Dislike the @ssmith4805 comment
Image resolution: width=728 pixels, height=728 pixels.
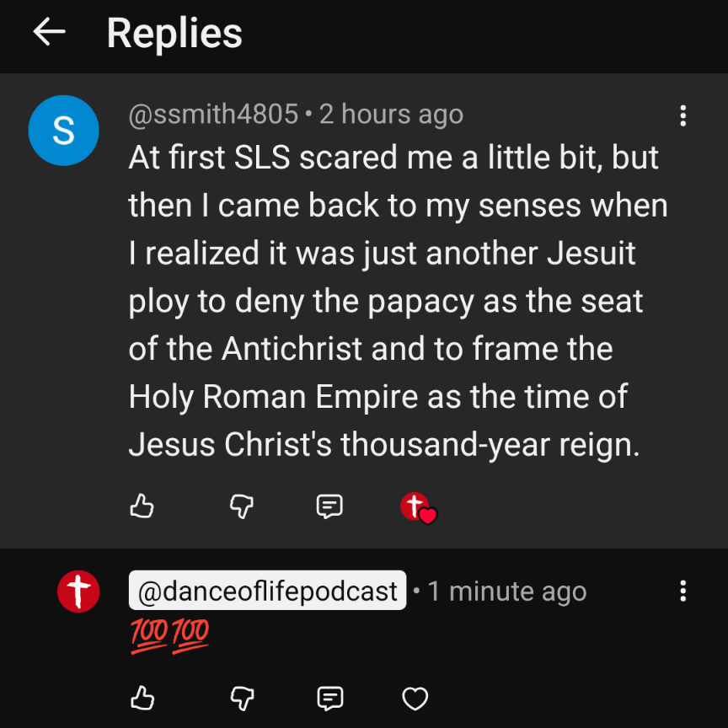pyautogui.click(x=242, y=506)
